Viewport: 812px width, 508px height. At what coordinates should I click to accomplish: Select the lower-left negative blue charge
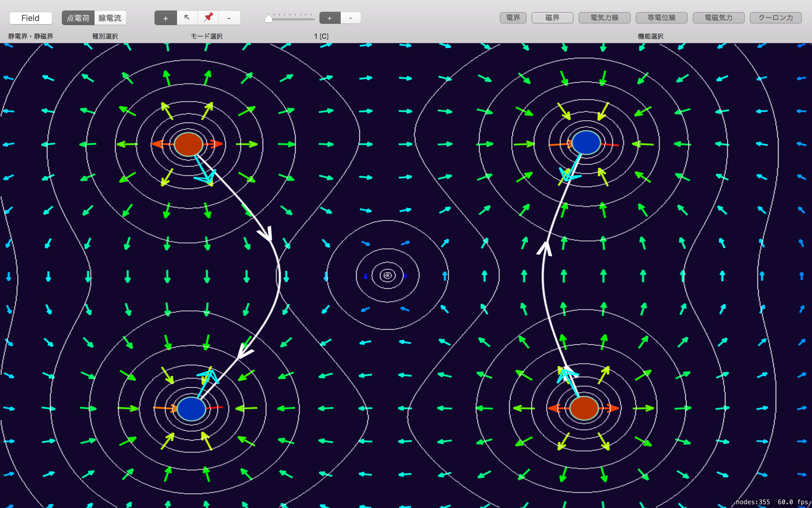[x=191, y=409]
